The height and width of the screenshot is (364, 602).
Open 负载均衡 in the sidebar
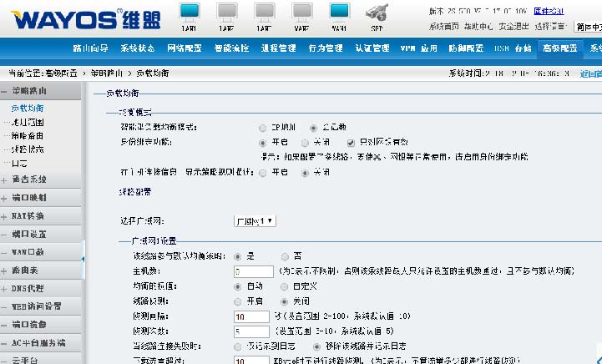(28, 109)
